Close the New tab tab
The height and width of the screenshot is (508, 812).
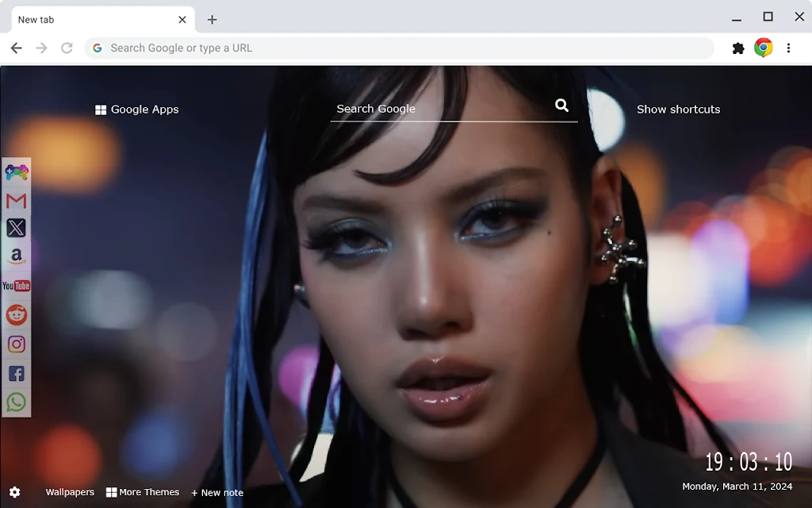[x=182, y=20]
